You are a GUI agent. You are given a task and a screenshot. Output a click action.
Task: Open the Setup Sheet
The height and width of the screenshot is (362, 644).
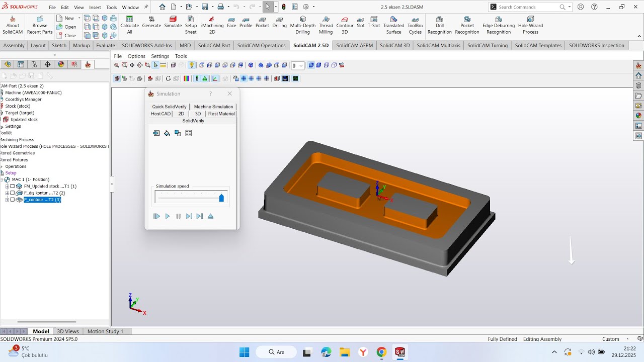tap(191, 25)
